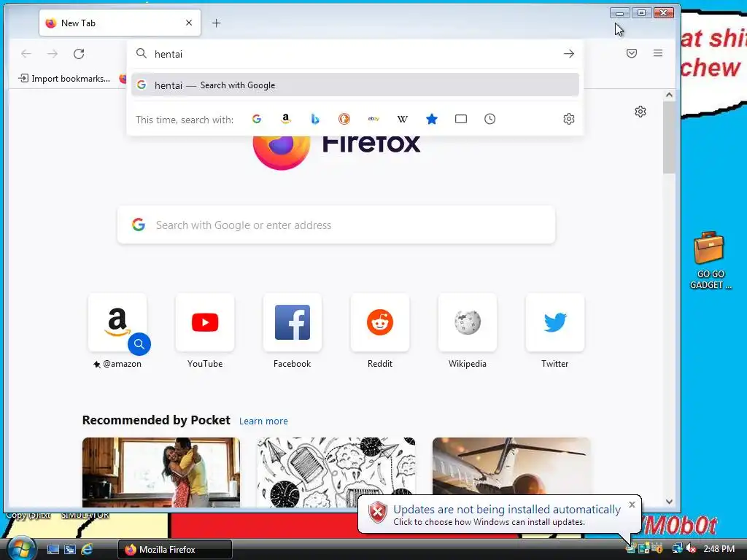Click the go arrow in the address bar
747x560 pixels.
tap(569, 54)
